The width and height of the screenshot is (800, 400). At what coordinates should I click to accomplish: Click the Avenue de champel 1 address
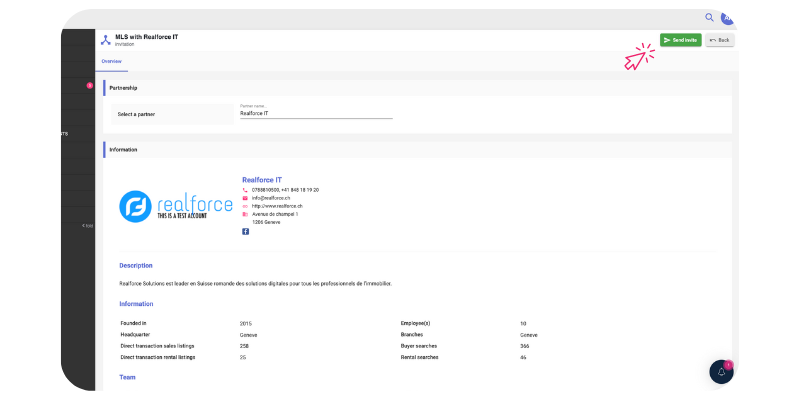[x=275, y=214]
